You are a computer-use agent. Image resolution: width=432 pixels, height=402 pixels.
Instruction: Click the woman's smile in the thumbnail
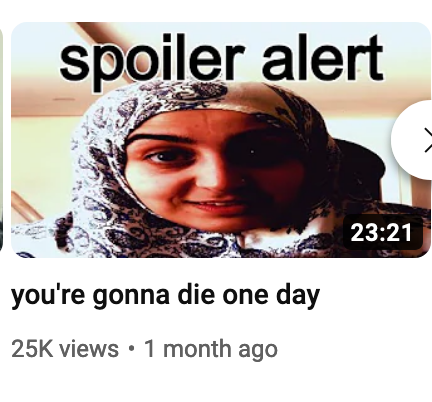click(x=213, y=204)
